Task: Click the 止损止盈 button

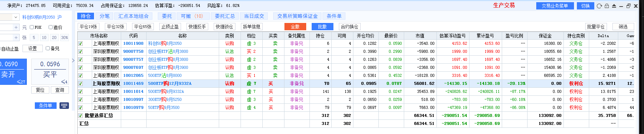Action: 170,27
